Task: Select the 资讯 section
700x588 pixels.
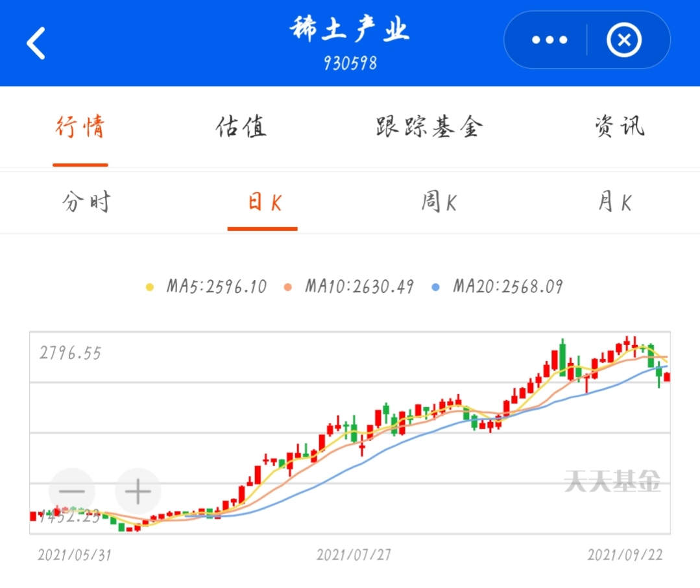Action: [x=619, y=128]
